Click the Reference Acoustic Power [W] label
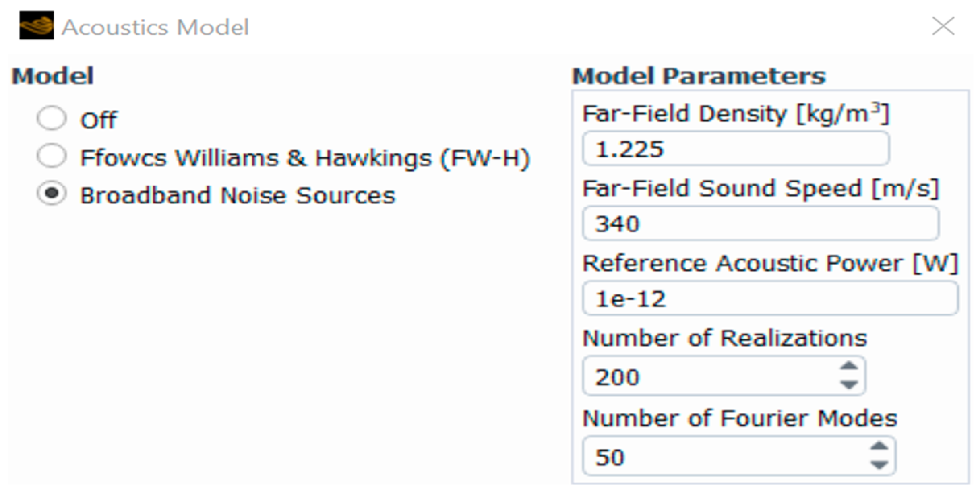Viewport: 980px width, 494px height. (x=770, y=264)
